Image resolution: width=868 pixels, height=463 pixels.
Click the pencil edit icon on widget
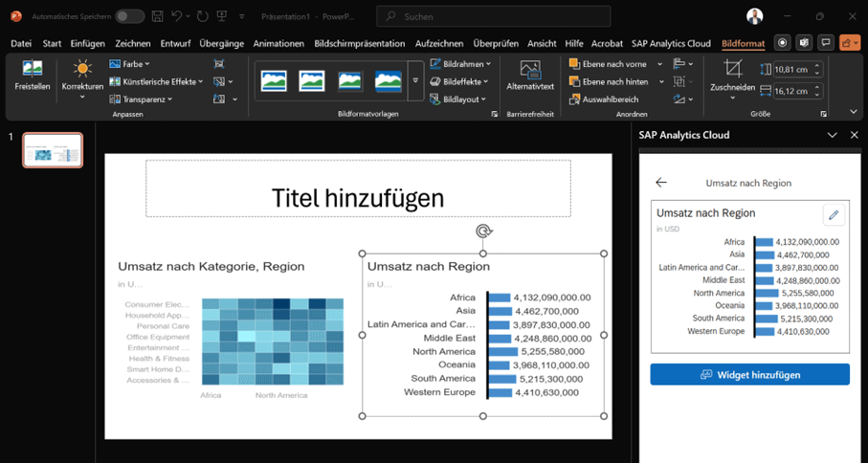point(833,215)
